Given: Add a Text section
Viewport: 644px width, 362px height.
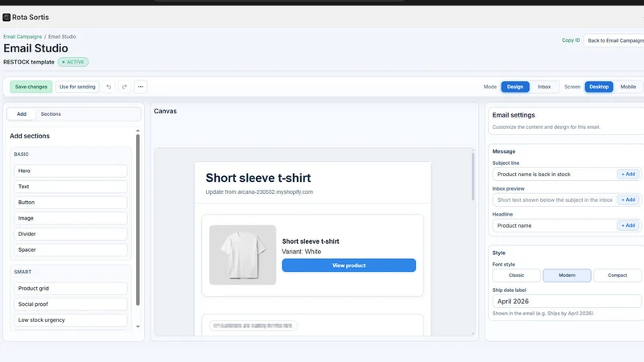Looking at the screenshot, I should click(x=71, y=187).
